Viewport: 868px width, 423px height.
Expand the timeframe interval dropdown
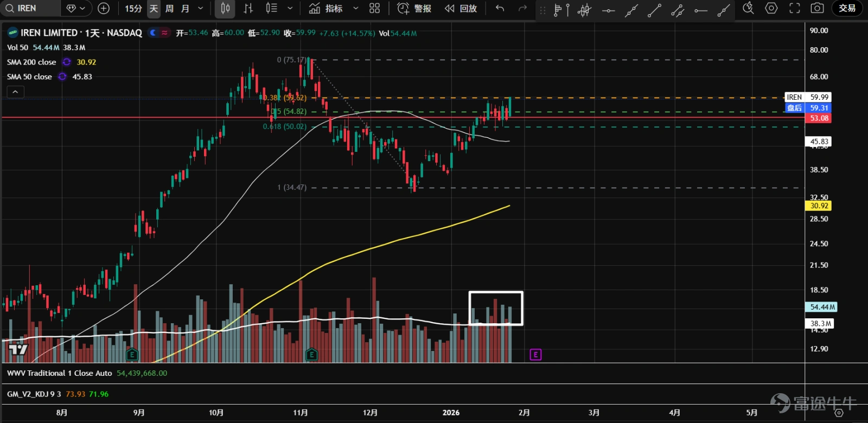(x=201, y=8)
